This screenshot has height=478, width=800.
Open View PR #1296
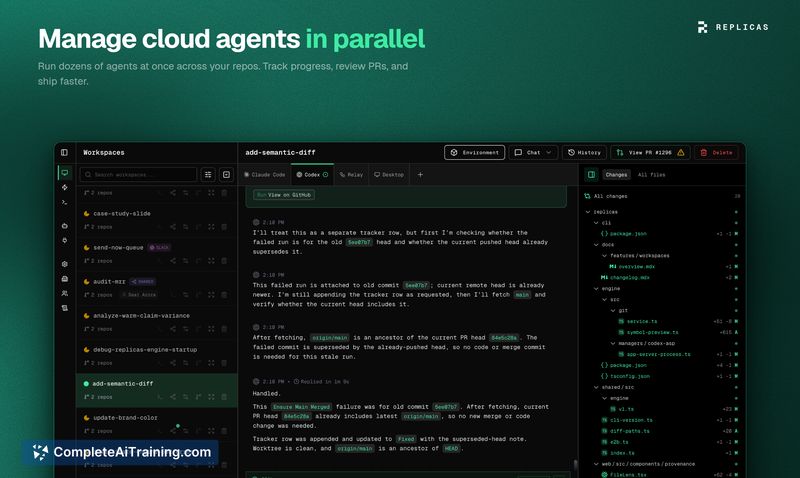[650, 153]
